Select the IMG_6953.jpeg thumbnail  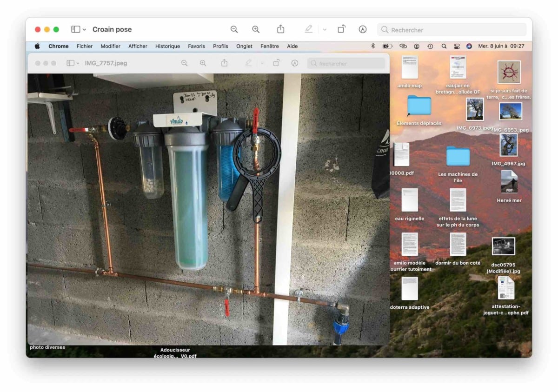click(x=511, y=112)
